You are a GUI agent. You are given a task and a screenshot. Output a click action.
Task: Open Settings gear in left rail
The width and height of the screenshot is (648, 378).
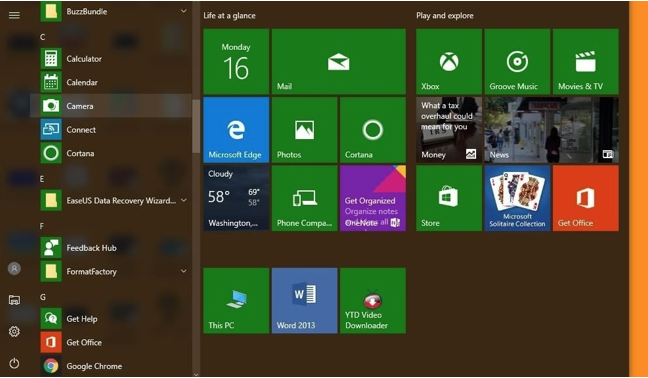pos(14,331)
